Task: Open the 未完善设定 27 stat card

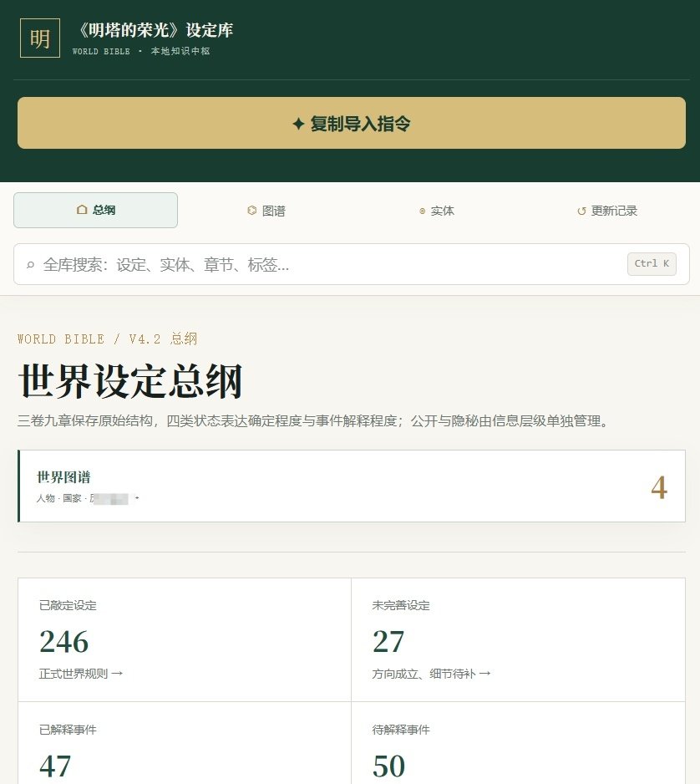Action: 518,639
